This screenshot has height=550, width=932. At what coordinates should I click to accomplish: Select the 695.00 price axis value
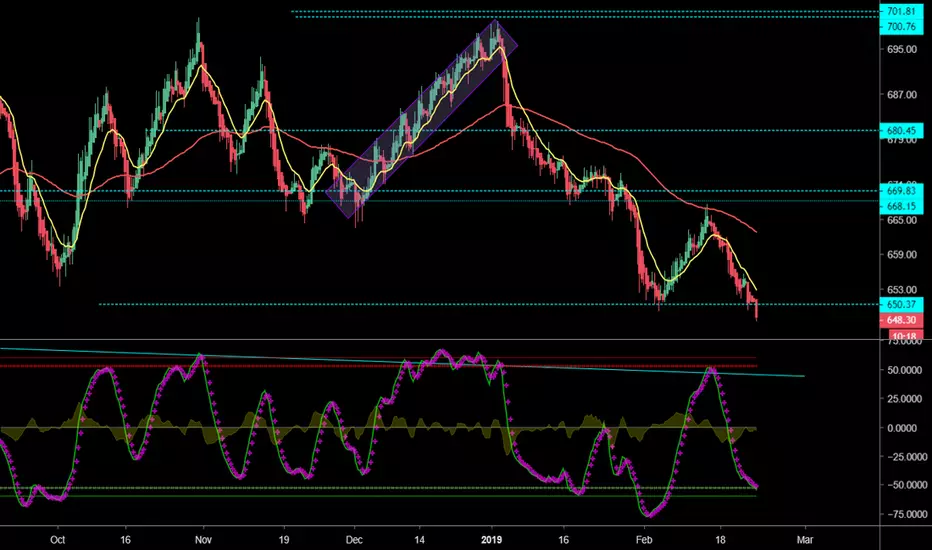tap(902, 49)
